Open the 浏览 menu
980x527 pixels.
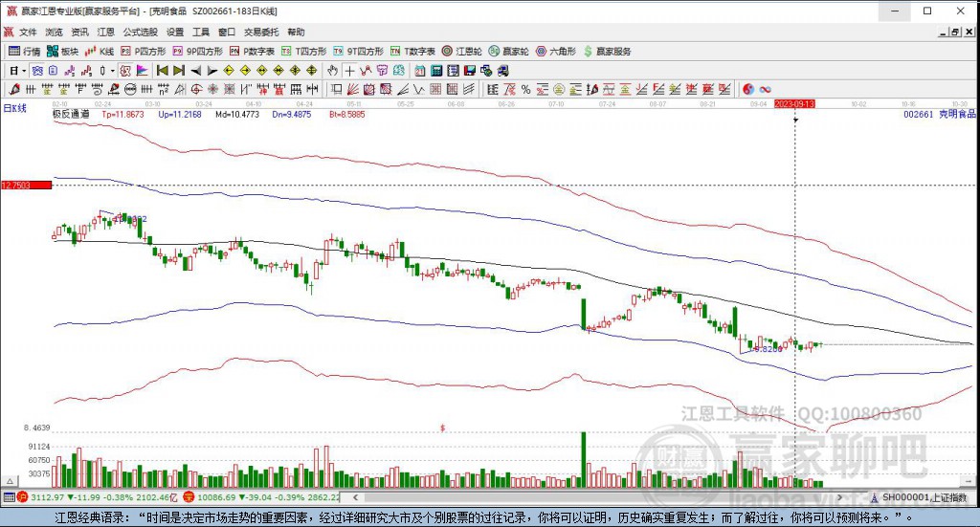[54, 32]
